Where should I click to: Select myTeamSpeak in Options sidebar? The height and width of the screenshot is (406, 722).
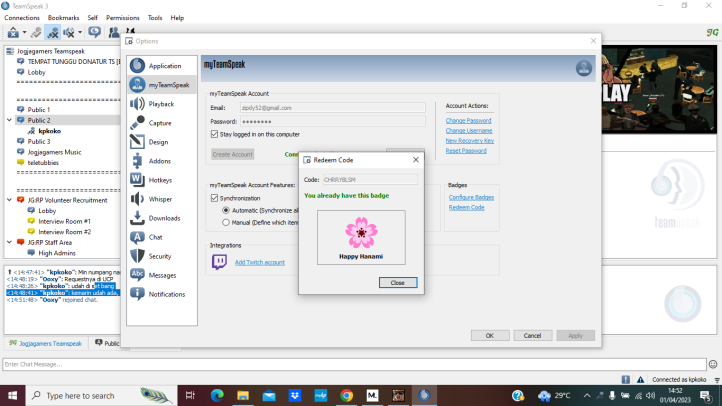(162, 85)
